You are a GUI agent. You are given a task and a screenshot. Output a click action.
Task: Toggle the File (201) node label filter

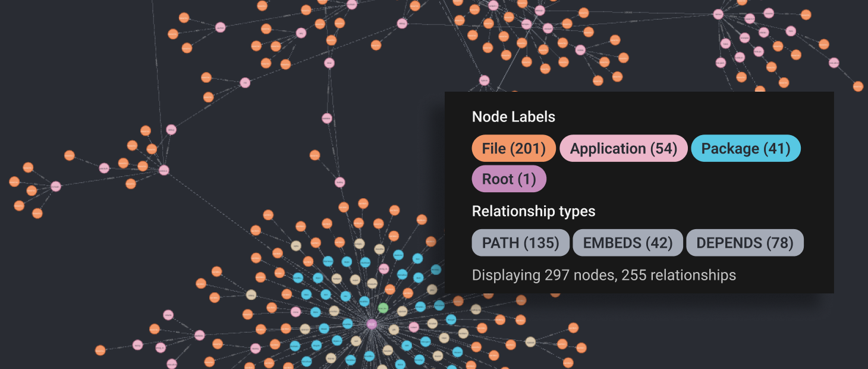point(513,148)
